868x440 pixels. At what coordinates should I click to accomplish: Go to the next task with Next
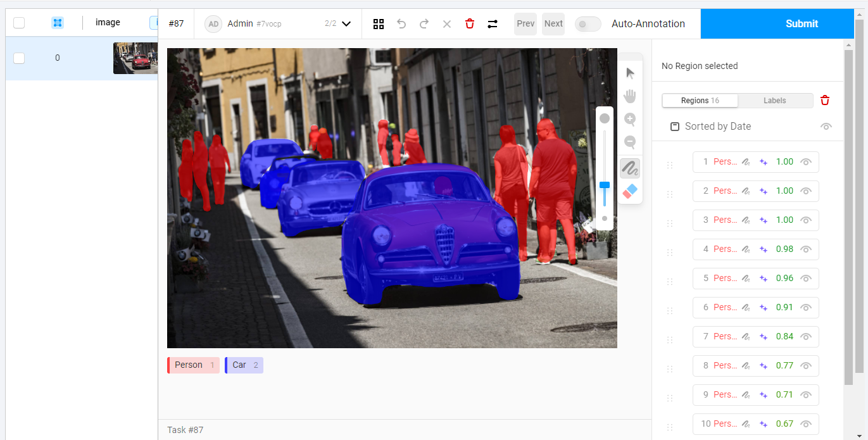pyautogui.click(x=553, y=23)
